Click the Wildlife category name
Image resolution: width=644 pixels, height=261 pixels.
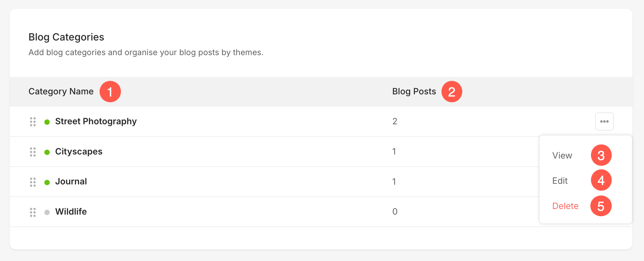[71, 211]
